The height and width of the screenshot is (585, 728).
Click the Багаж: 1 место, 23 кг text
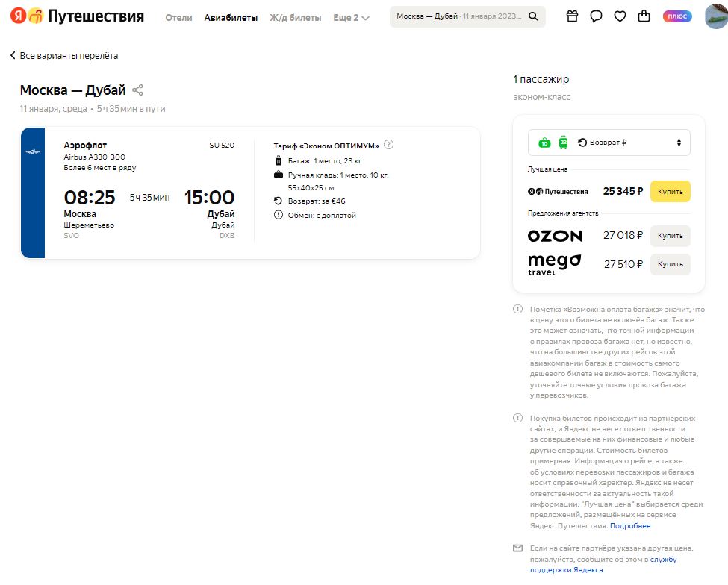[x=325, y=161]
